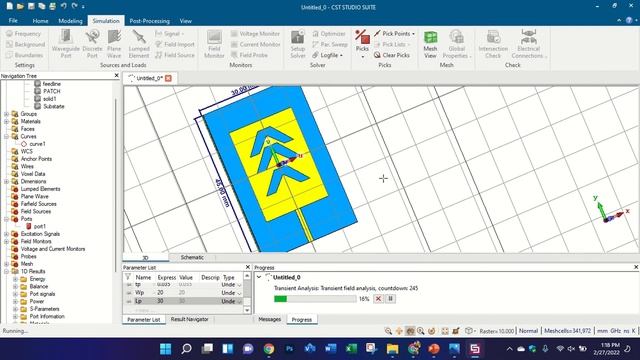
Task: Add a Discrete Port
Action: [92, 44]
